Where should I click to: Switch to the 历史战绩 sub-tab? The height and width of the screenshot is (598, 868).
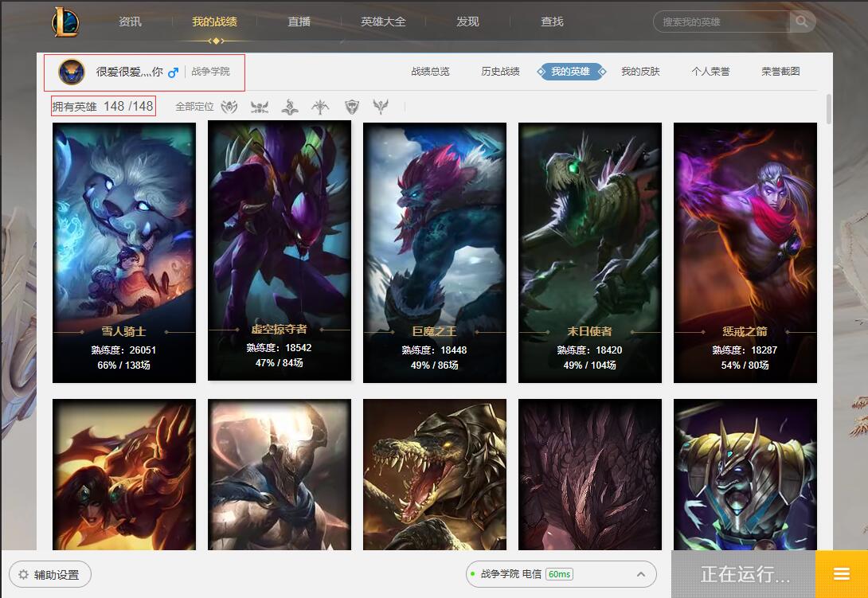[x=500, y=72]
